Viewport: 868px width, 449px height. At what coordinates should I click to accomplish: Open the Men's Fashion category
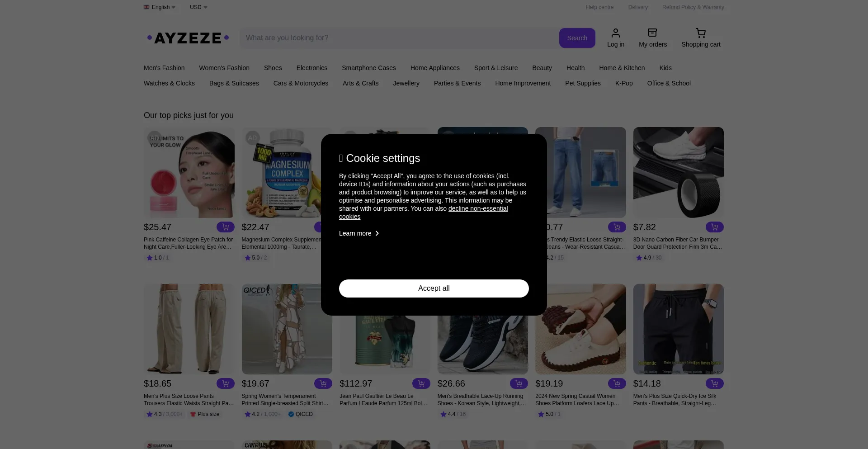164,68
